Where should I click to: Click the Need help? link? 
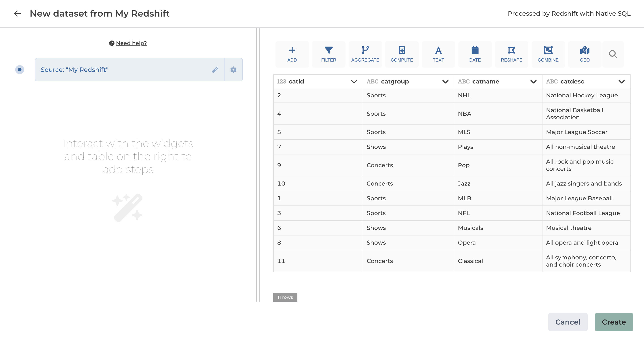pyautogui.click(x=131, y=43)
